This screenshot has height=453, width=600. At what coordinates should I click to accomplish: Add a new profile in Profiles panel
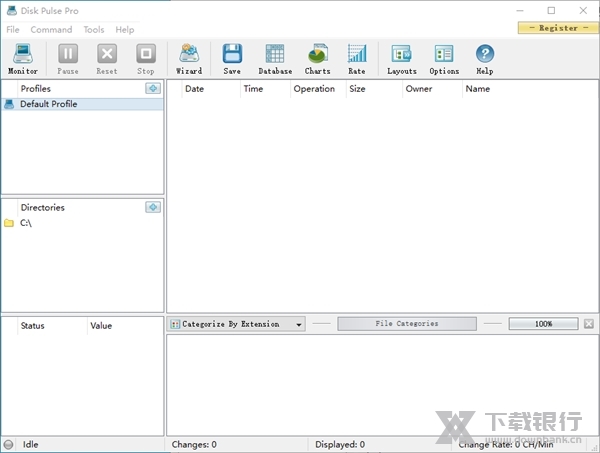[x=152, y=89]
